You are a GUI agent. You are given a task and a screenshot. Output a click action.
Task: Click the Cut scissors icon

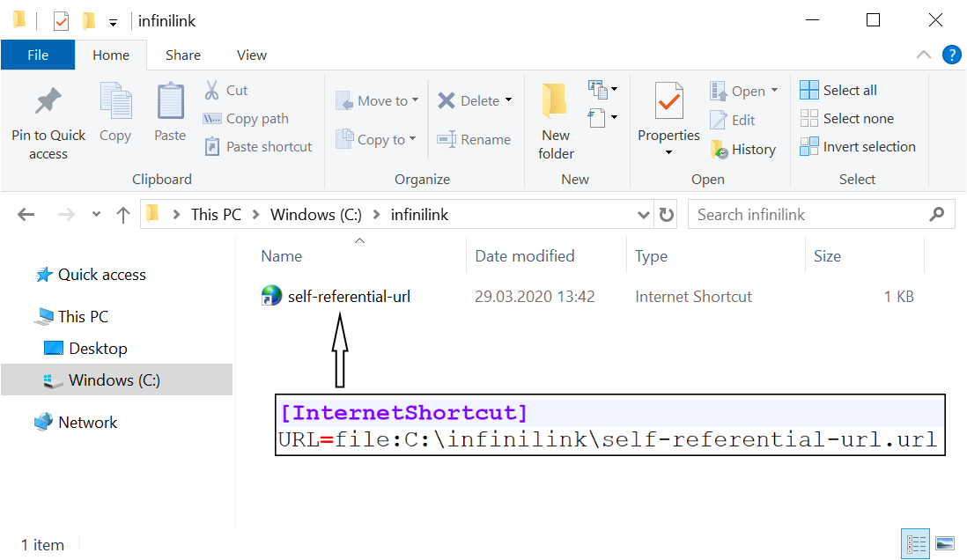(x=212, y=90)
